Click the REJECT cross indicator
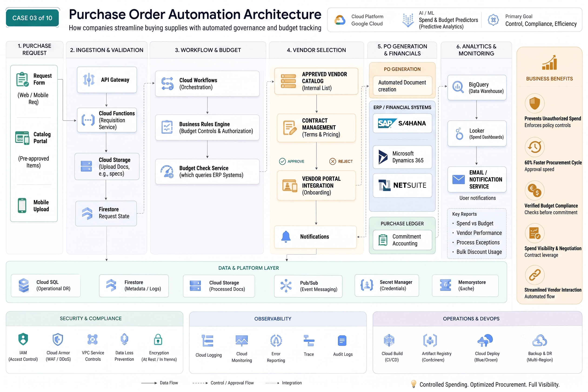588x392 pixels. point(341,161)
